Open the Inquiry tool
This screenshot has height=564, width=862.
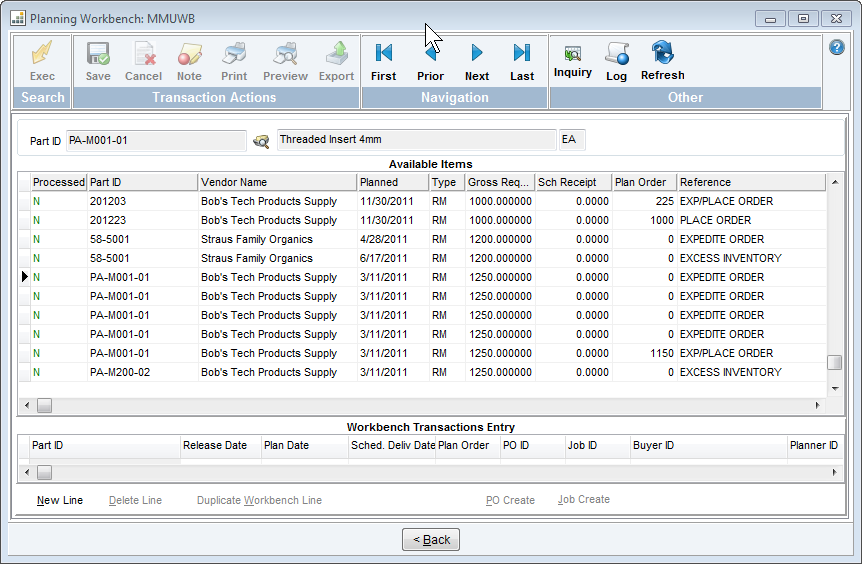[572, 60]
